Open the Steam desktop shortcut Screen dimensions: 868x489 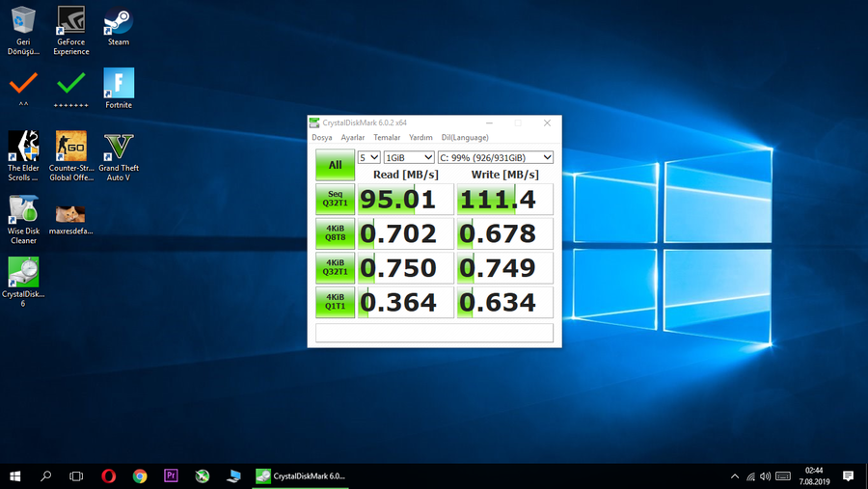point(119,21)
